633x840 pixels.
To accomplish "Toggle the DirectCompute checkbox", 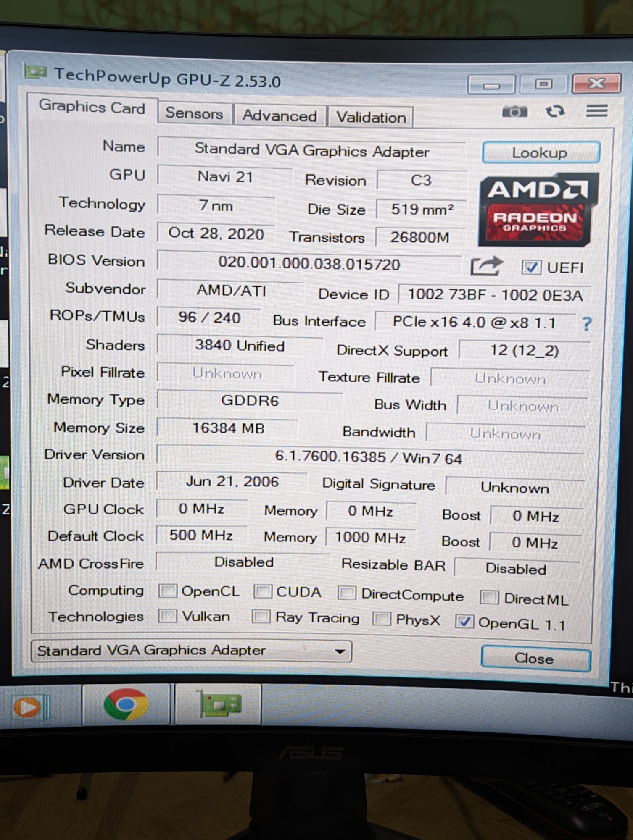I will [347, 593].
